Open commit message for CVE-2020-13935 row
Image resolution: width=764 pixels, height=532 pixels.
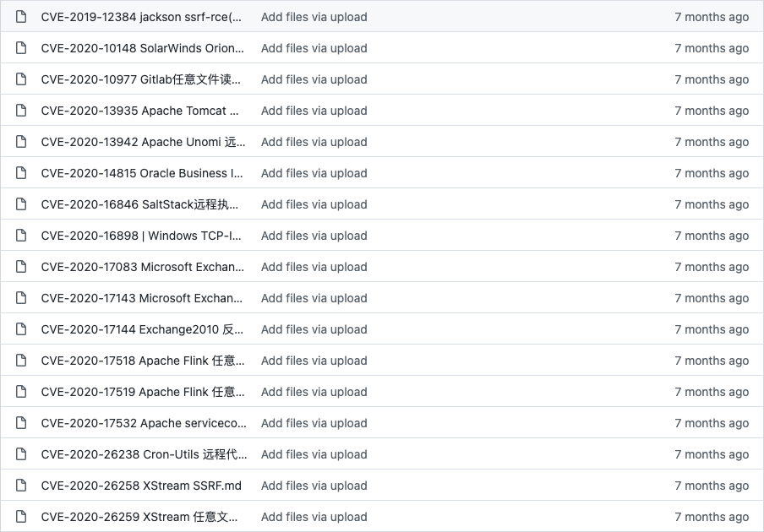314,111
